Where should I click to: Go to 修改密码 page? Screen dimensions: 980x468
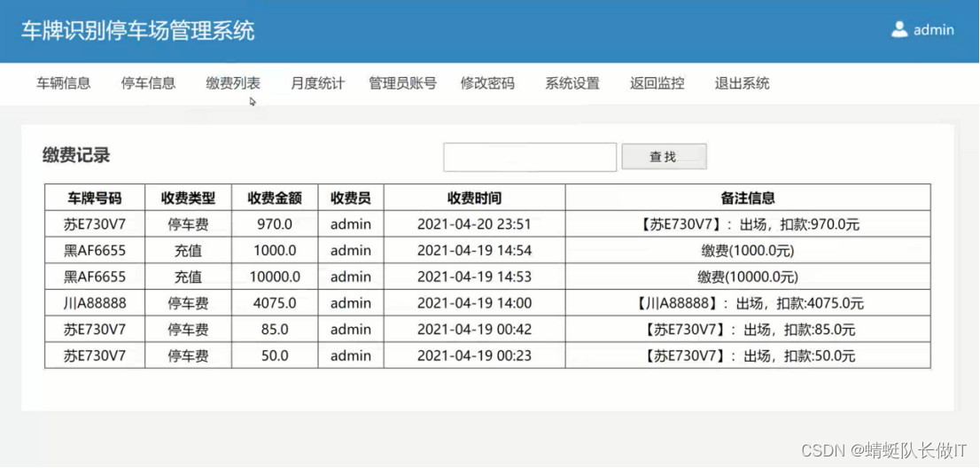click(487, 83)
